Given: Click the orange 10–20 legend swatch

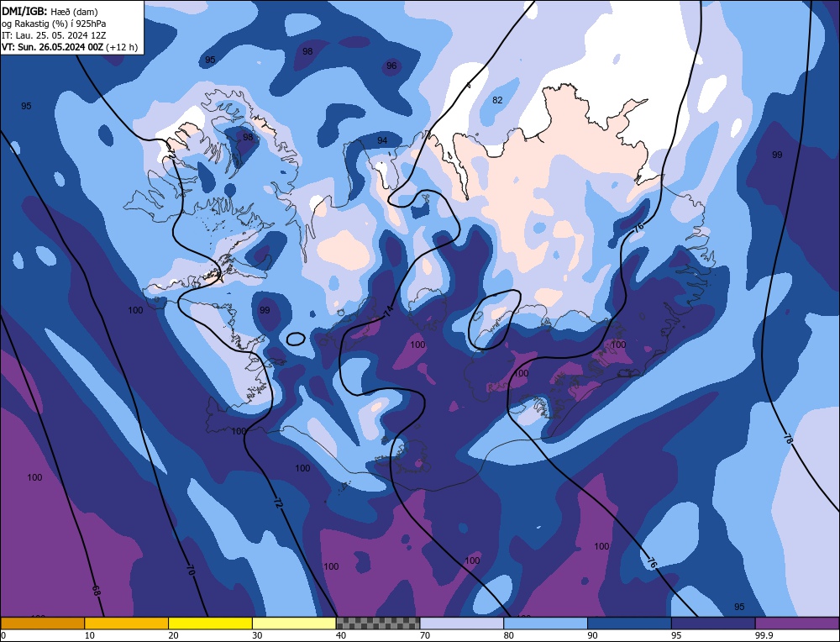Looking at the screenshot, I should coord(127,623).
